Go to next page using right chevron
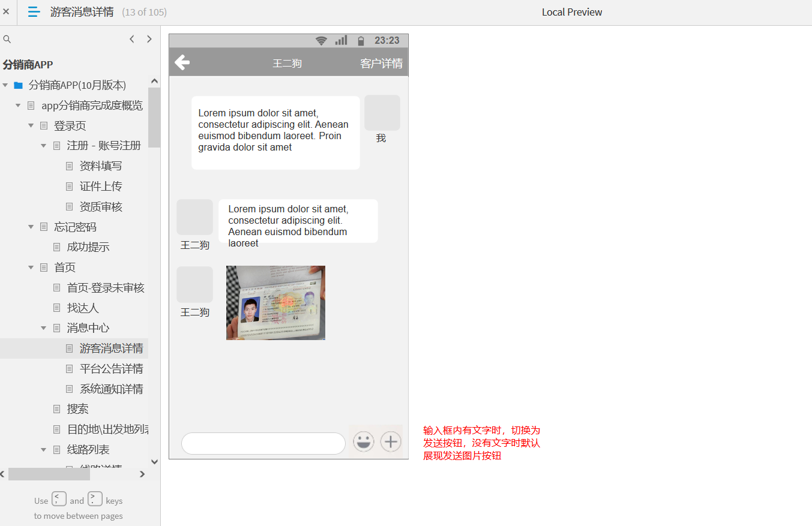Screen dimensions: 812x526 tap(149, 39)
